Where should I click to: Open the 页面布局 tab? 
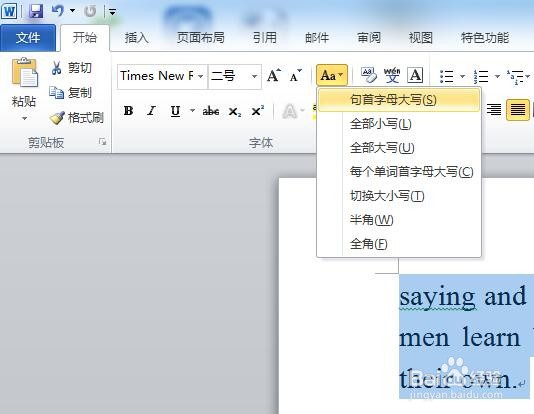tap(201, 37)
